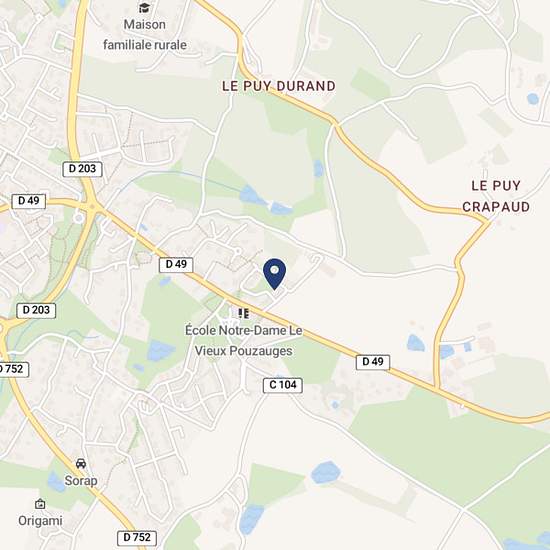Select the Sorap business label

coord(81,480)
